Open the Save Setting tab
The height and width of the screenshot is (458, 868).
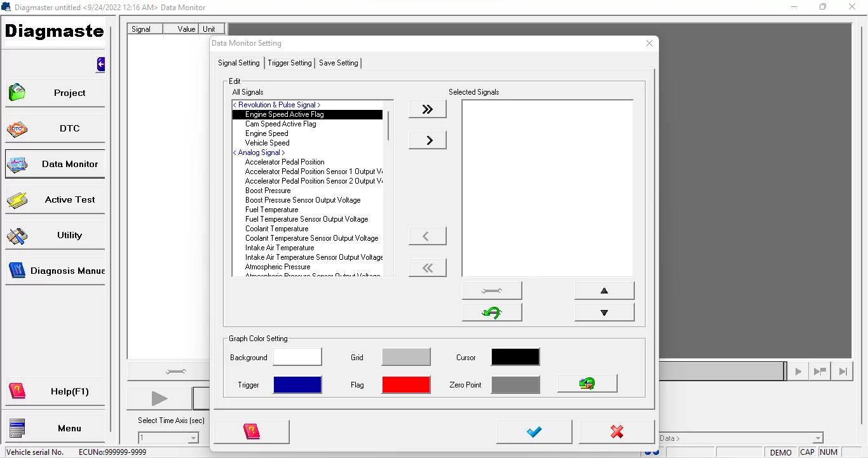click(x=339, y=63)
